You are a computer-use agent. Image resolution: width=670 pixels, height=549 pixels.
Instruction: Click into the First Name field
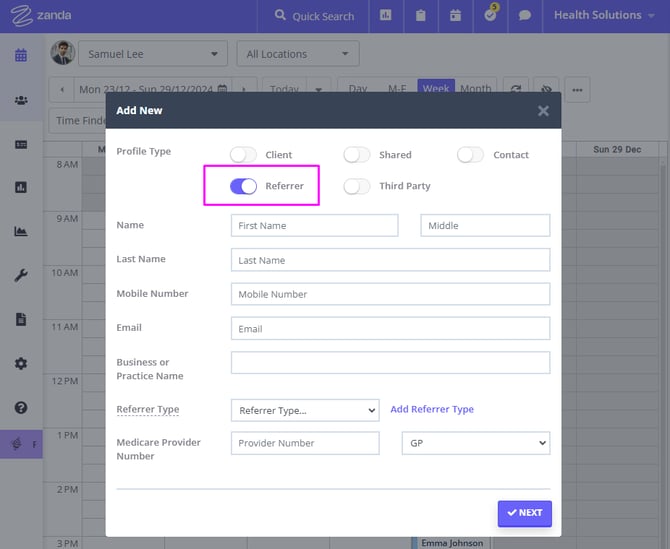[x=314, y=226]
